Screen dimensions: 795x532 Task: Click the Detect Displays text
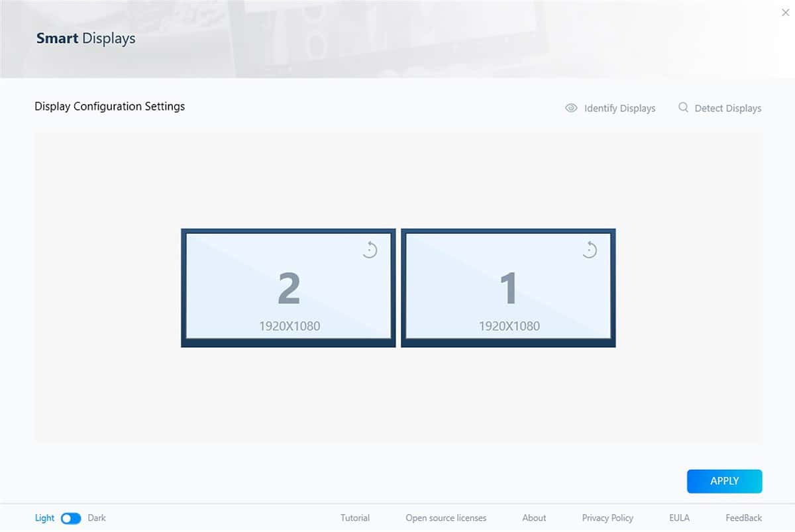[x=727, y=109]
